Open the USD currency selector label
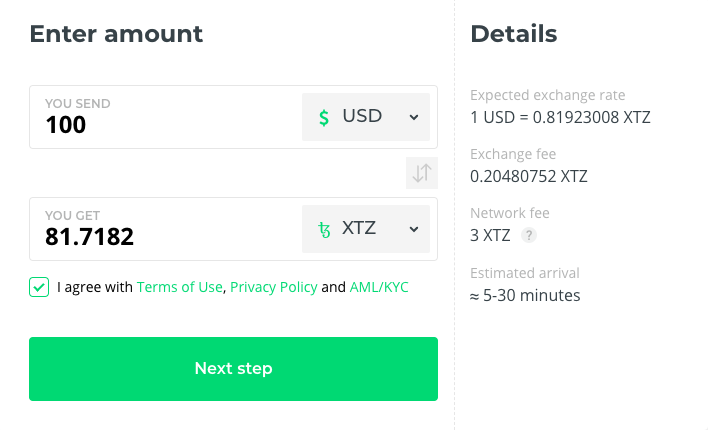 click(x=362, y=116)
